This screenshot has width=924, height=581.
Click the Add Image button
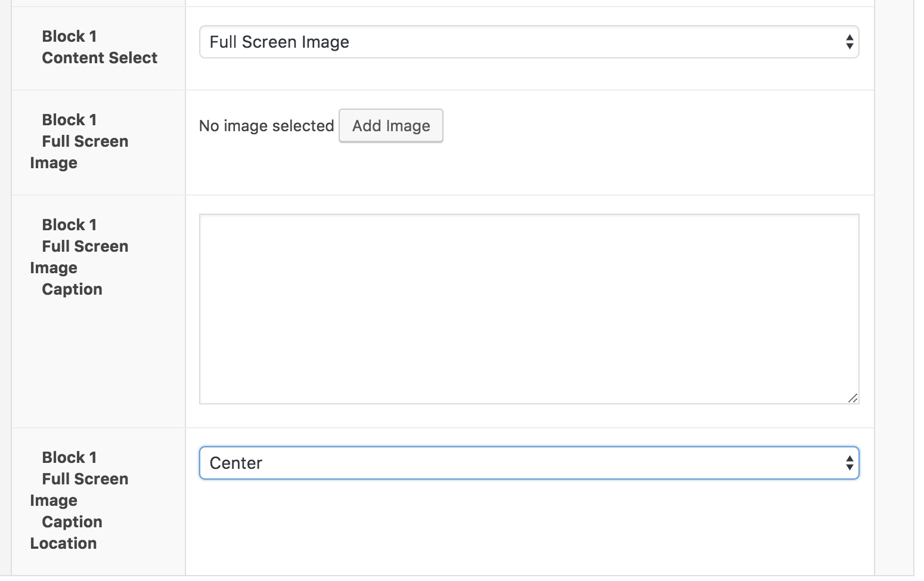pyautogui.click(x=391, y=126)
